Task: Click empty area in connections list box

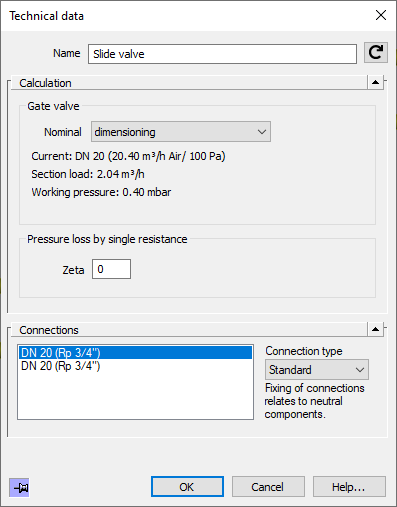Action: coord(136,397)
